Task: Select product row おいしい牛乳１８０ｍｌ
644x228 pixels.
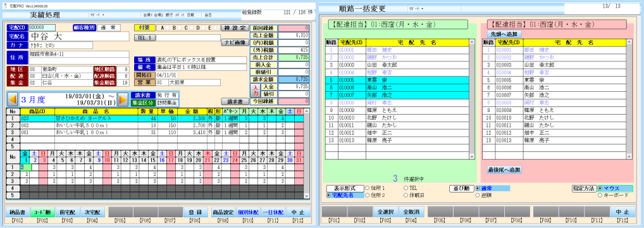Action: (x=154, y=132)
